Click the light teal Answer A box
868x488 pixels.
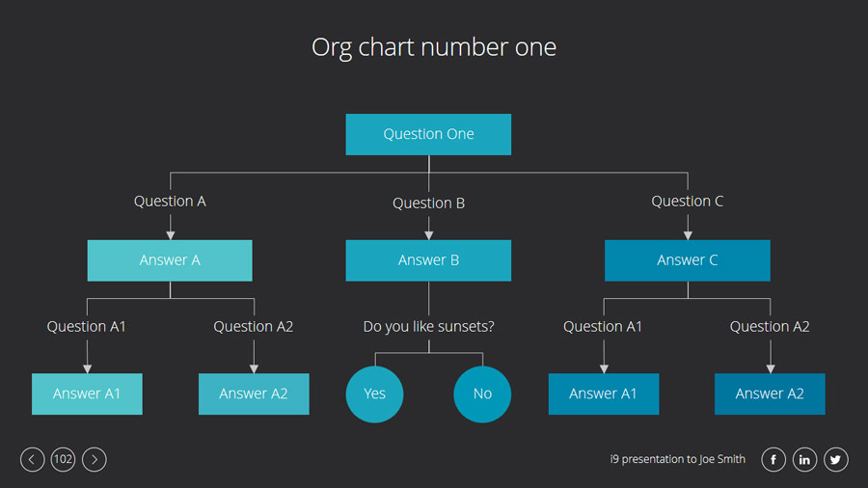[x=170, y=260]
